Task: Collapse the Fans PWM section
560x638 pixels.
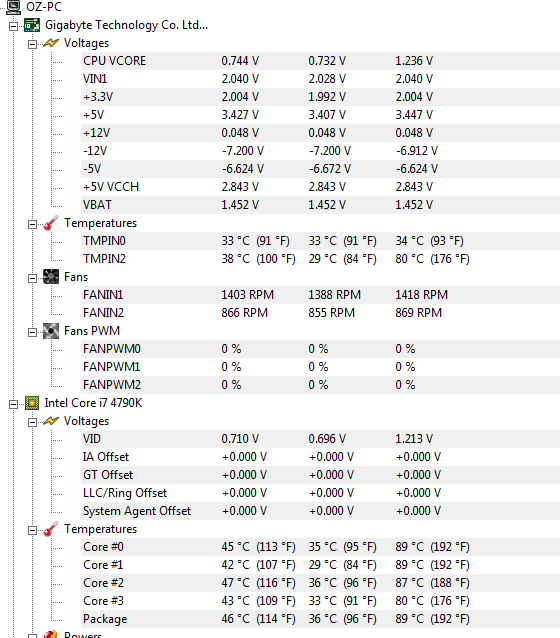Action: click(32, 332)
